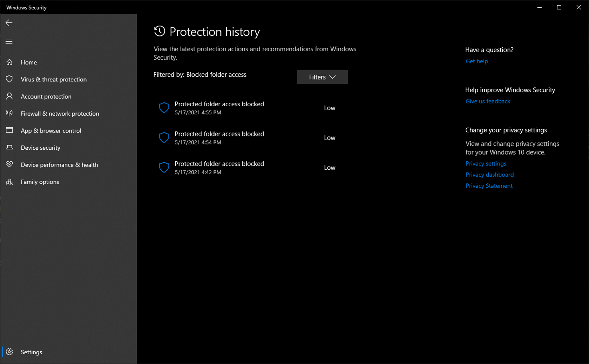Click 'Filtered by: Blocked folder access' text
The height and width of the screenshot is (364, 589).
200,75
